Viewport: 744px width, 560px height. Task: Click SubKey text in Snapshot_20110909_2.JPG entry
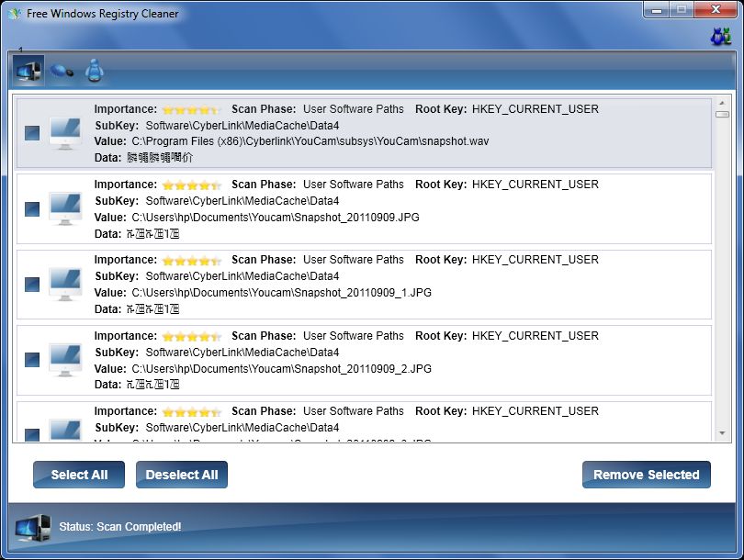coord(242,353)
